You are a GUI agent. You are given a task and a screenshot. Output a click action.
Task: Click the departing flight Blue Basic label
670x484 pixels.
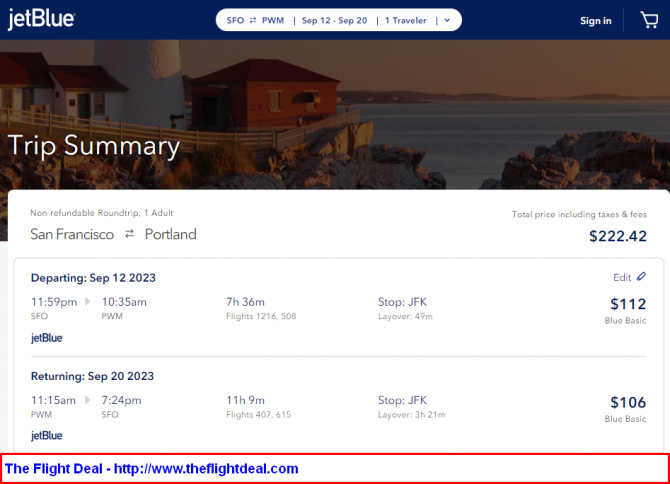pos(625,321)
